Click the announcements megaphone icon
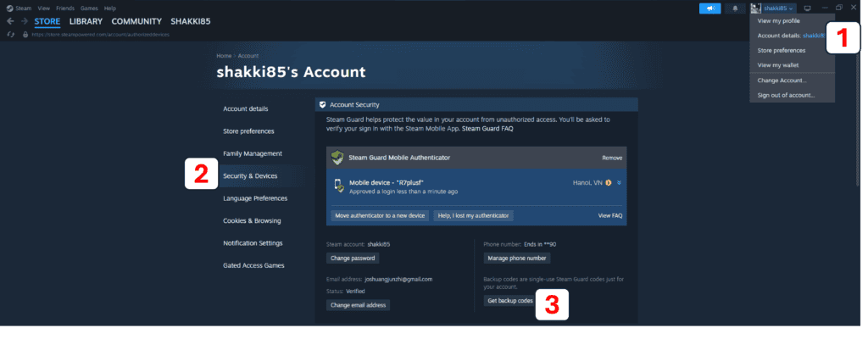Image resolution: width=868 pixels, height=339 pixels. [x=710, y=8]
